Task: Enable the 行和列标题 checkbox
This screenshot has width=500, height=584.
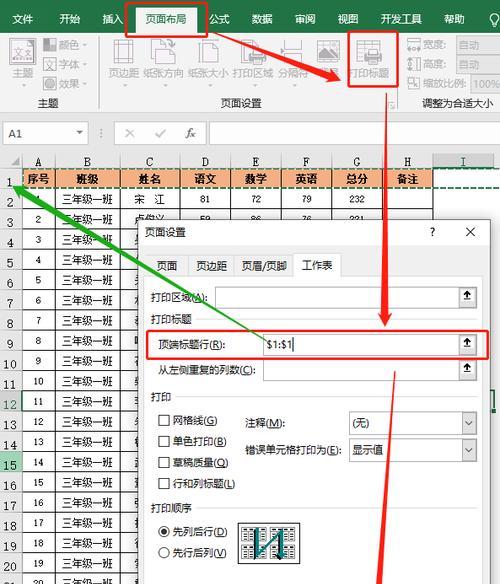Action: [x=164, y=483]
